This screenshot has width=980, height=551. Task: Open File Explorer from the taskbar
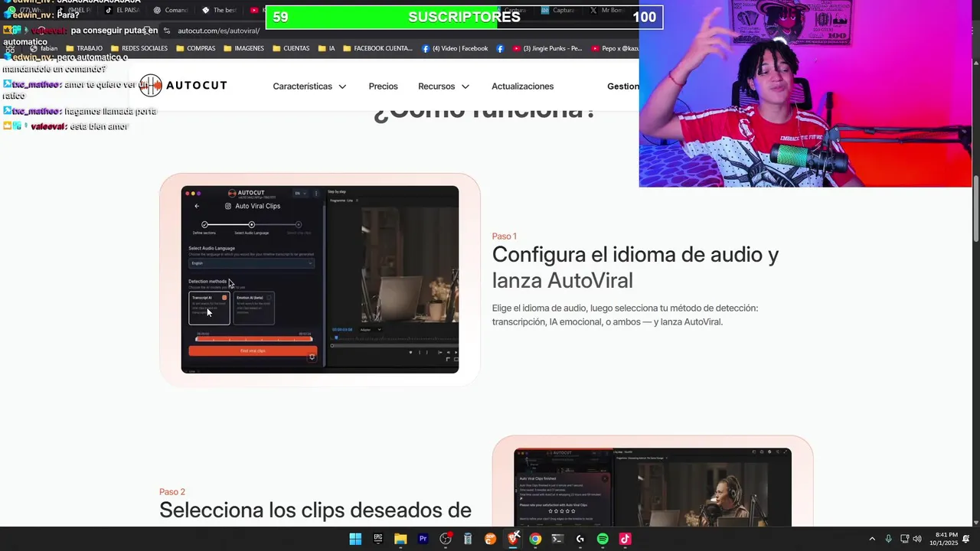400,539
